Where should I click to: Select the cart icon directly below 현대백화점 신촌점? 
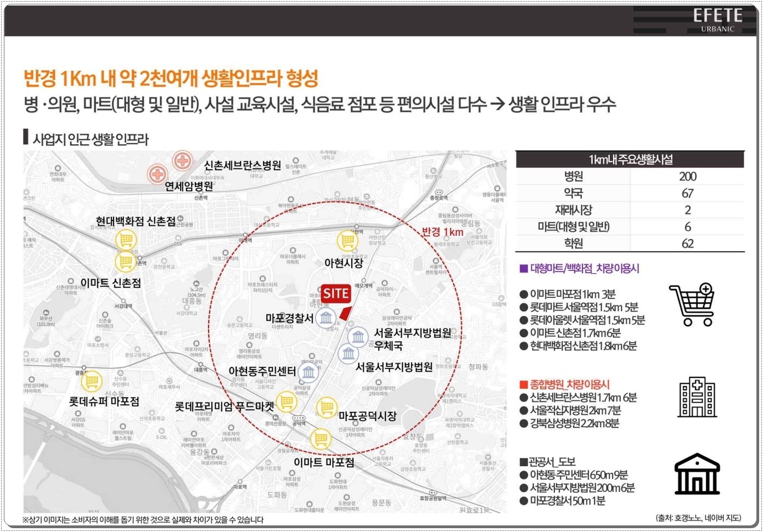click(x=126, y=240)
